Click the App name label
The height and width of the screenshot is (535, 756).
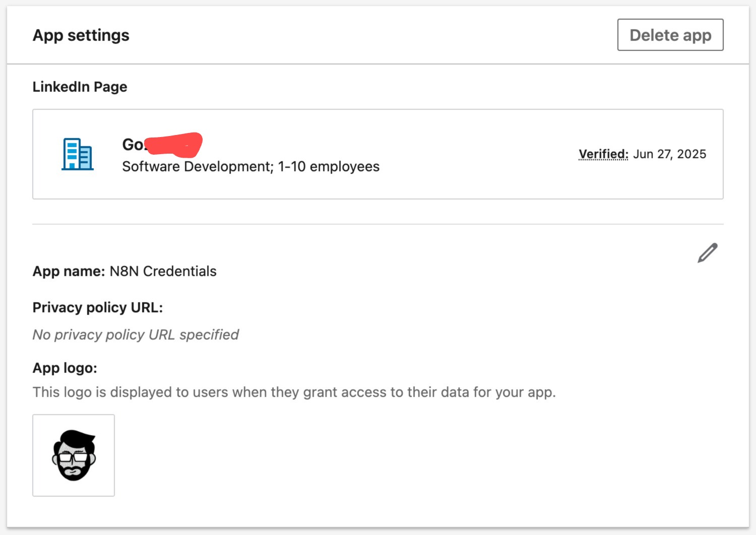pos(69,271)
